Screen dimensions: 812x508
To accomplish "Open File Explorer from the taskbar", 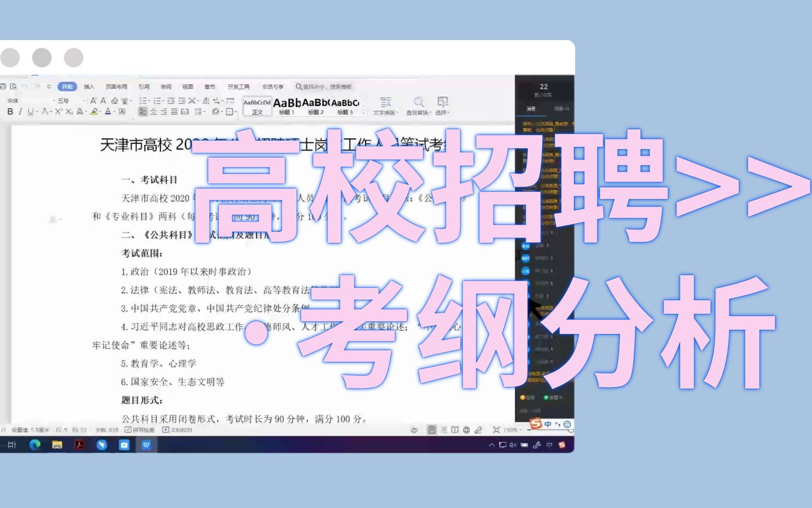I will click(x=57, y=444).
